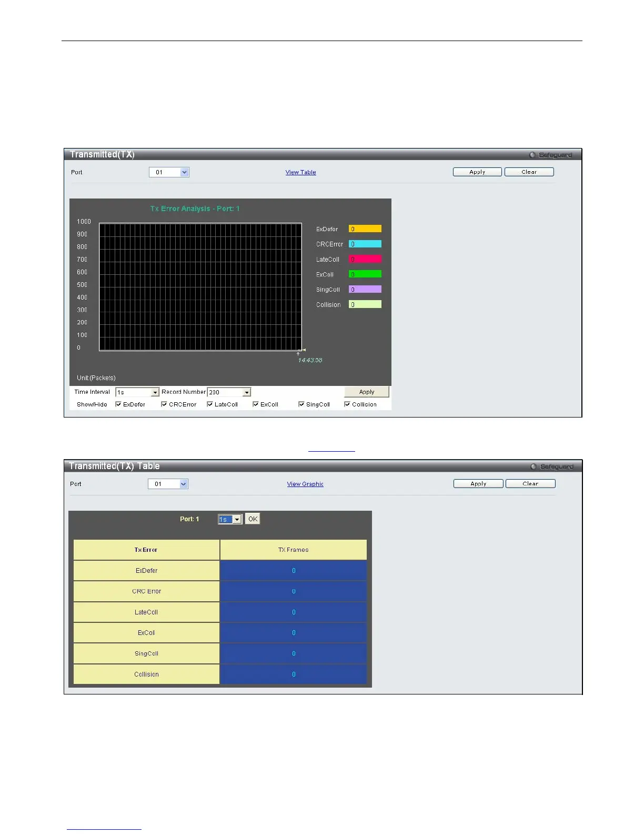Click the OK button beside Port: 1
Screen dimensions: 644x834
click(253, 519)
